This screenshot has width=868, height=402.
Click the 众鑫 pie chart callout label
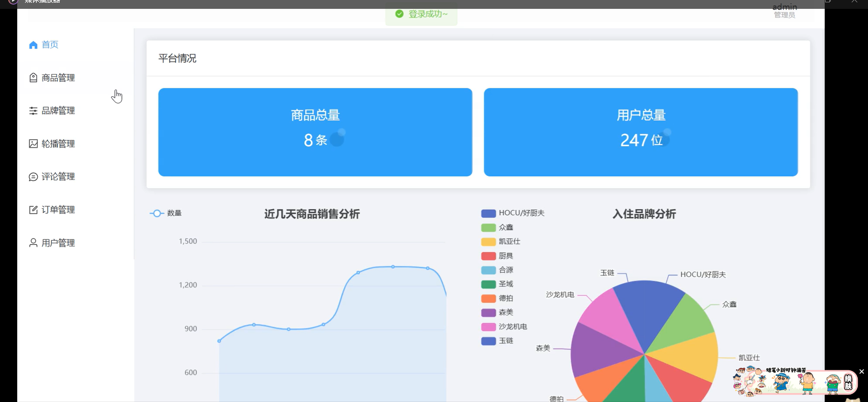[x=729, y=304]
